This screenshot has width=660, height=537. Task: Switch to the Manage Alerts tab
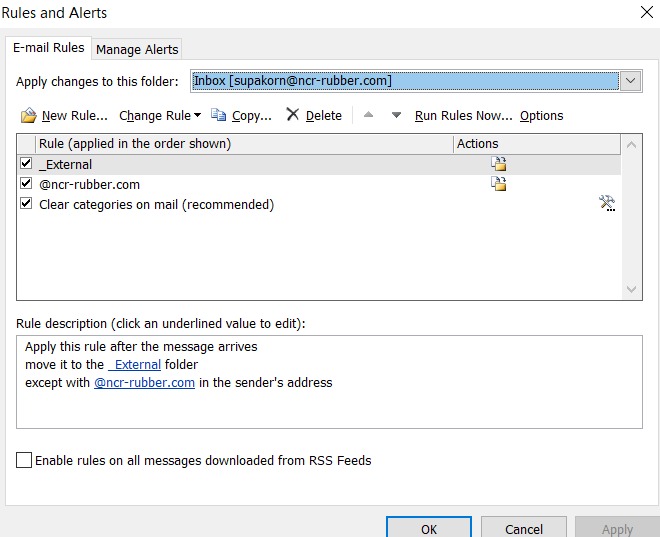click(x=137, y=49)
